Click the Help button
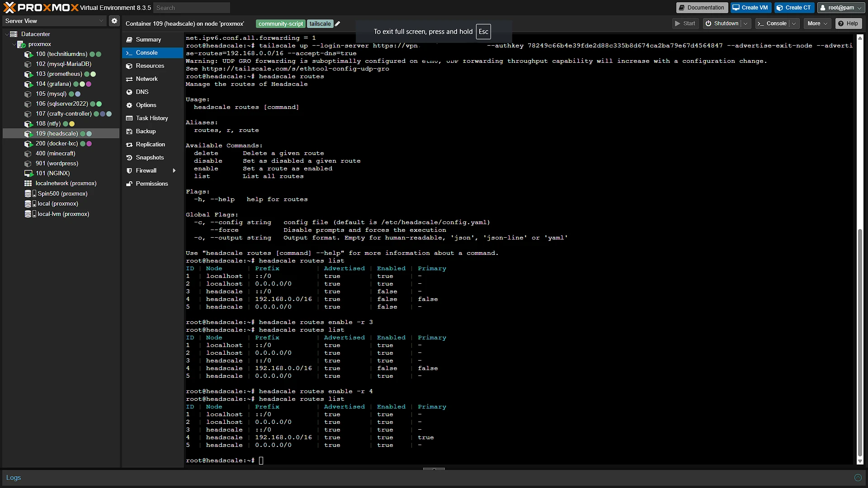The width and height of the screenshot is (868, 488). point(848,23)
